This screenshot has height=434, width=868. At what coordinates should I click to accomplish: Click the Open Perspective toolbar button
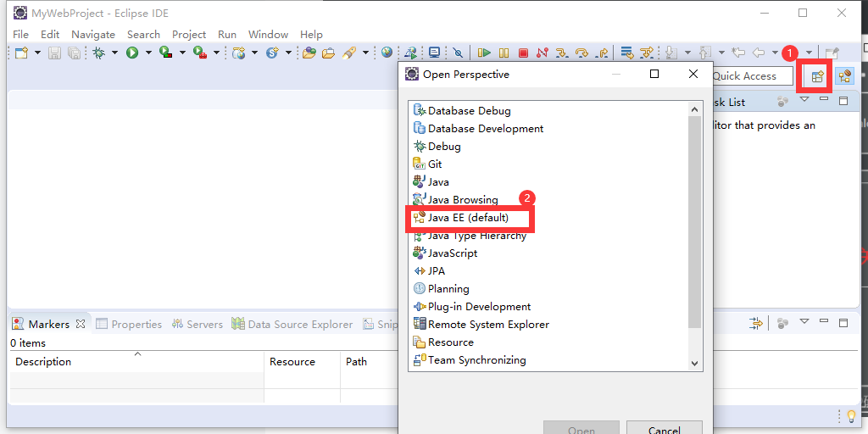click(818, 77)
